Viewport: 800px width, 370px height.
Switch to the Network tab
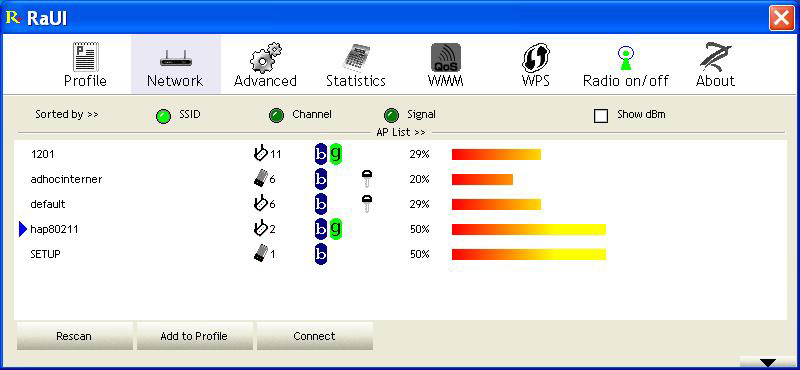[x=176, y=64]
